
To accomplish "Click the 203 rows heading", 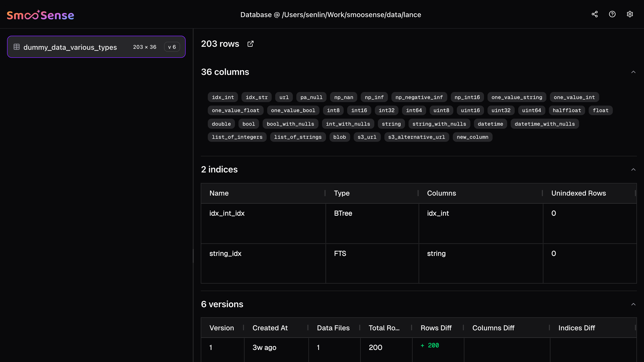I will click(x=220, y=43).
